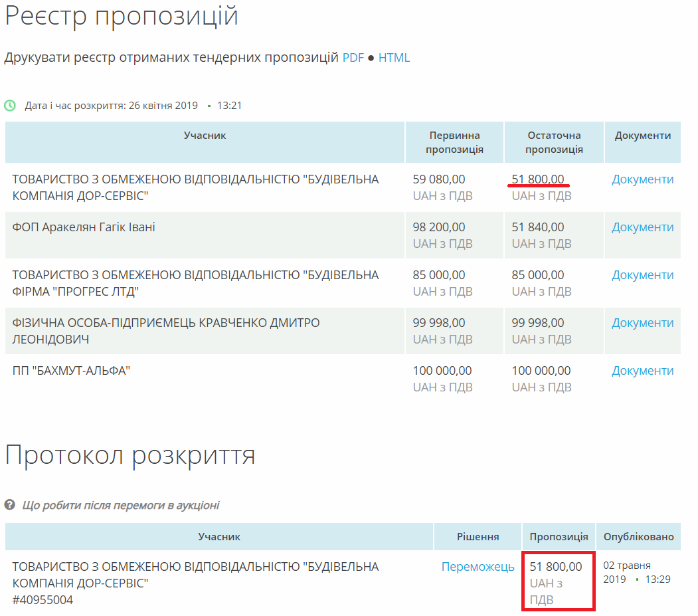The height and width of the screenshot is (616, 698).
Task: Select the published time 13:29
Action: pos(658,579)
